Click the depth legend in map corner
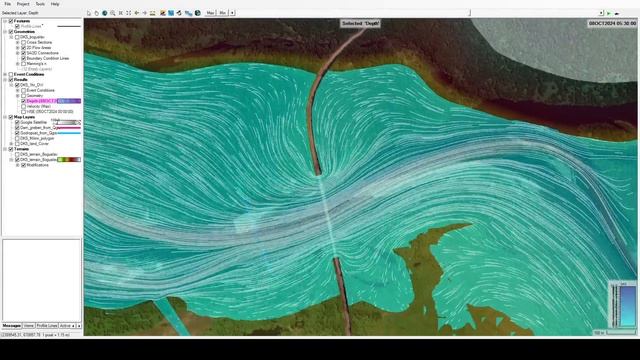 621,304
